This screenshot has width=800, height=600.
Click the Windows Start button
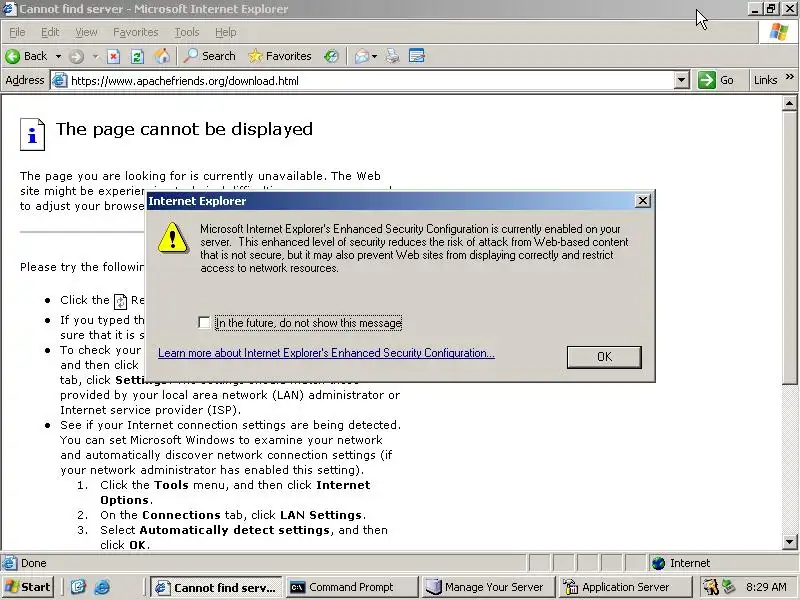[x=29, y=587]
